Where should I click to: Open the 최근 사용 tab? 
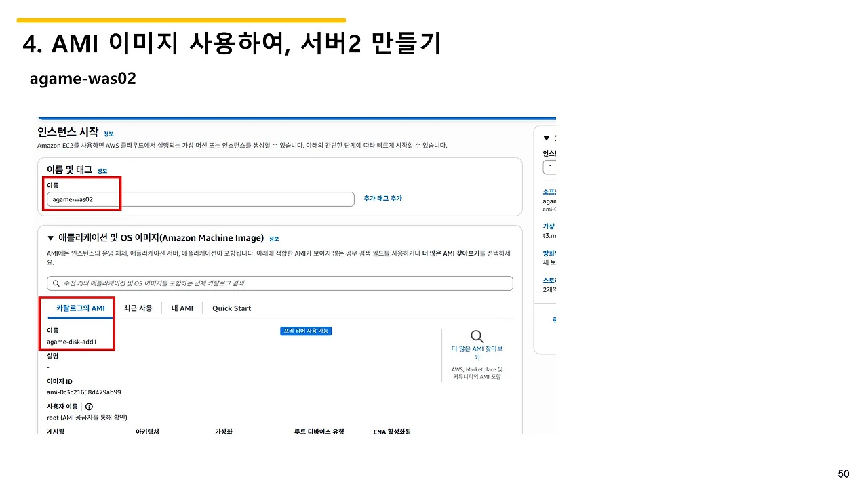point(138,308)
